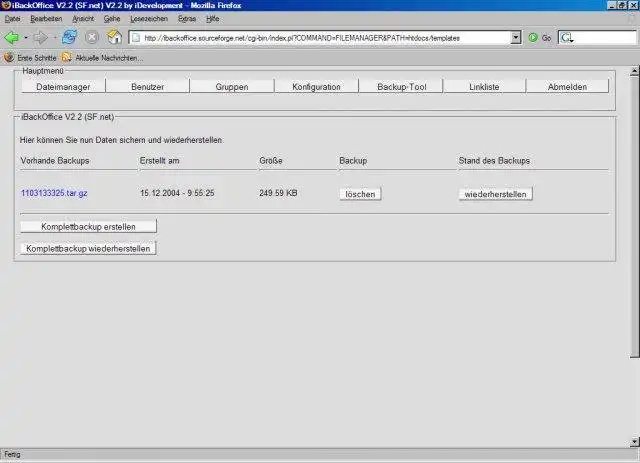This screenshot has width=640, height=463.
Task: Open the Extras menu
Action: tap(187, 19)
